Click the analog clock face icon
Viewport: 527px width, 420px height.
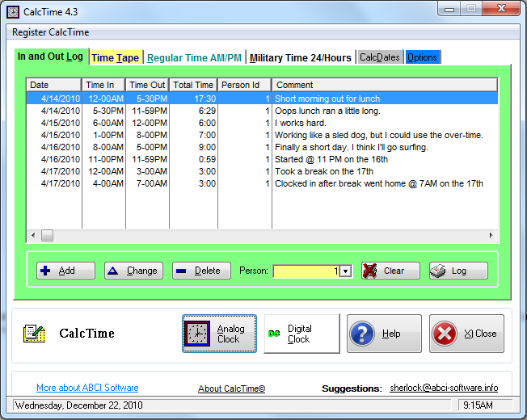tap(197, 334)
